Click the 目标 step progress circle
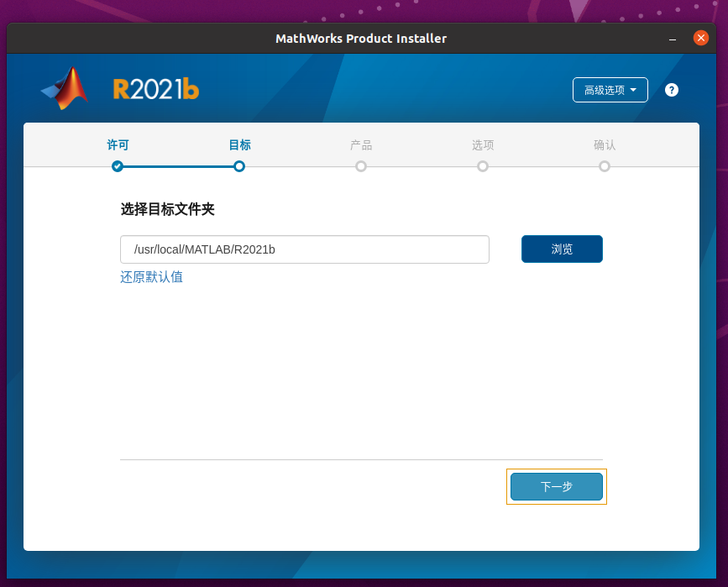This screenshot has width=728, height=587. tap(239, 166)
